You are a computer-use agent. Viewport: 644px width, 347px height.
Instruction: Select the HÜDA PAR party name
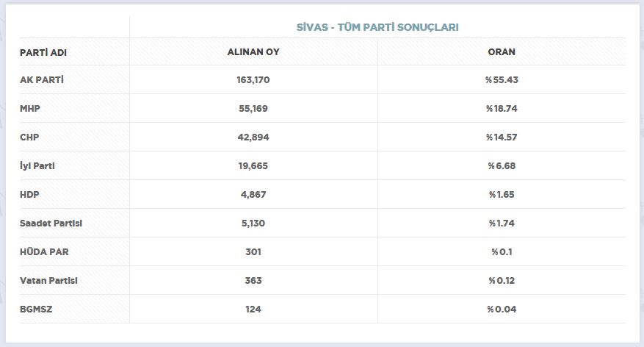[45, 251]
